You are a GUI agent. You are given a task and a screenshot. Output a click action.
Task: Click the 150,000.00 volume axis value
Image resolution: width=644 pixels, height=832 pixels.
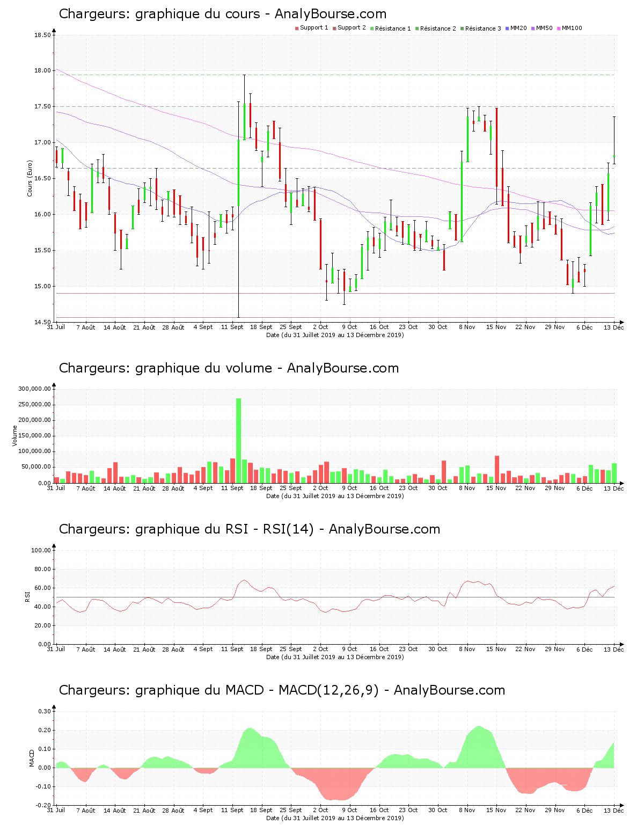pos(35,436)
